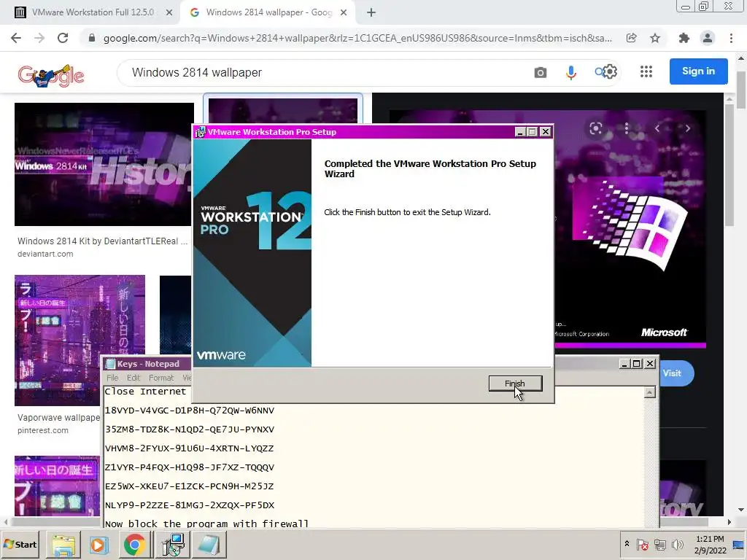Close the Keys Notepad window
Screen dimensions: 747x560
tap(650, 364)
